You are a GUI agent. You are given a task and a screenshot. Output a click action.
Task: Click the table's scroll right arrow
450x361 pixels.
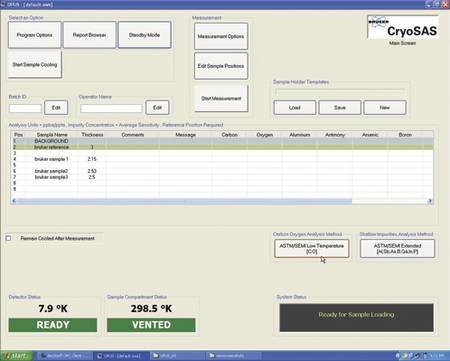430,201
